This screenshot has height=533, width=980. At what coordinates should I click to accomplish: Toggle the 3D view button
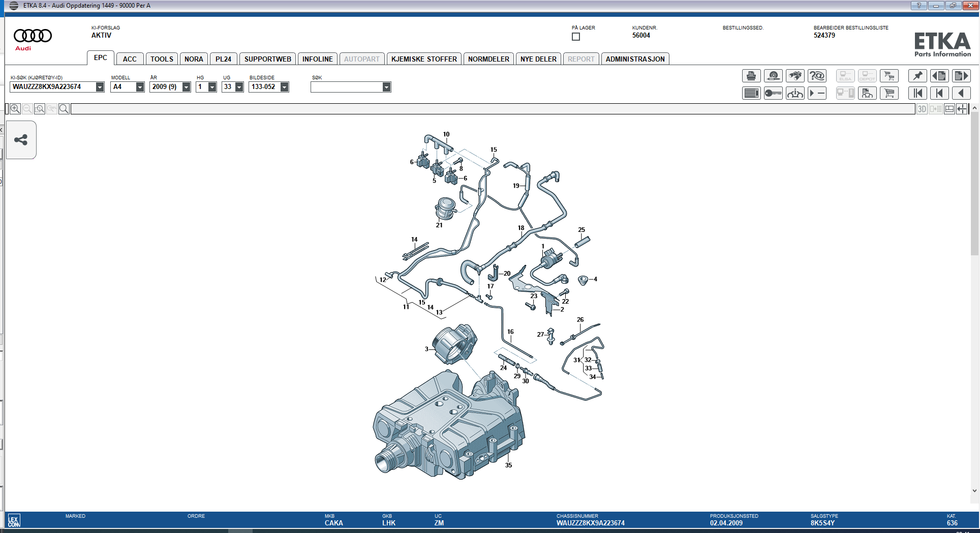point(922,109)
